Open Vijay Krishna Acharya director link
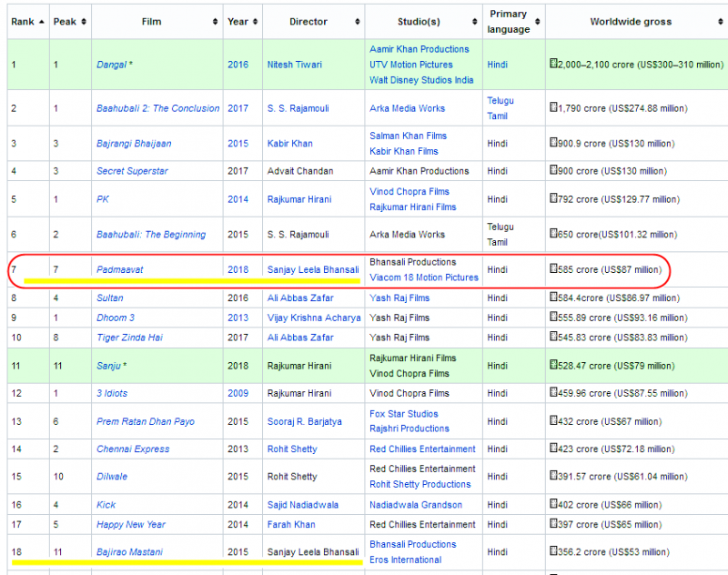This screenshot has height=575, width=728. 314,318
